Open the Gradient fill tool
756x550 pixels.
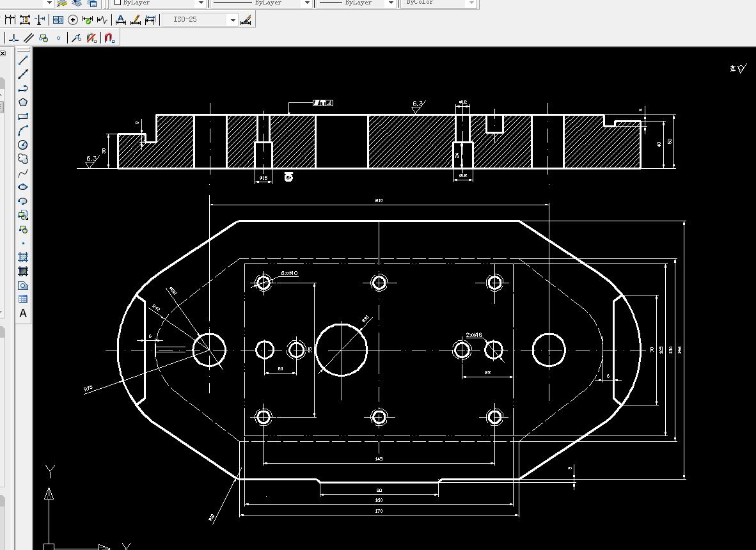22,271
